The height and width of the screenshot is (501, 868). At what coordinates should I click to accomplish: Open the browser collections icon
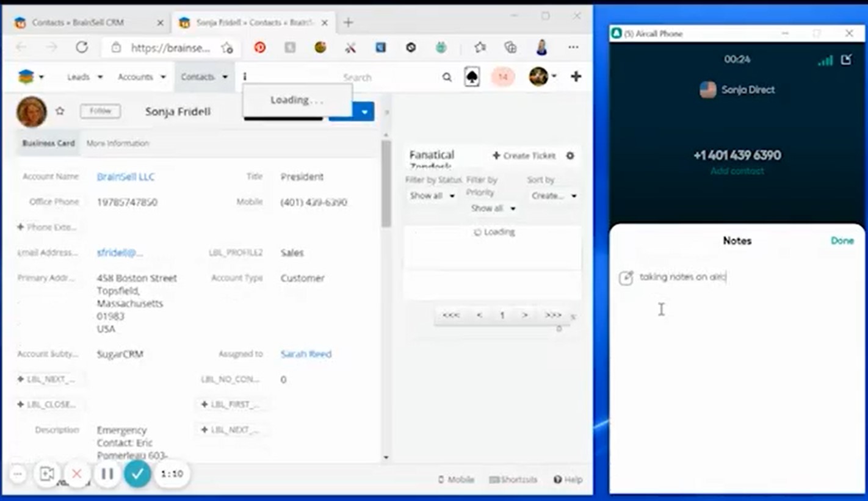click(510, 48)
